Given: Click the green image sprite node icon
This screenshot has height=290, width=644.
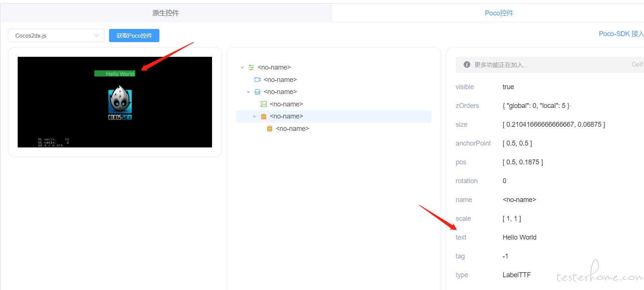Looking at the screenshot, I should pos(264,104).
